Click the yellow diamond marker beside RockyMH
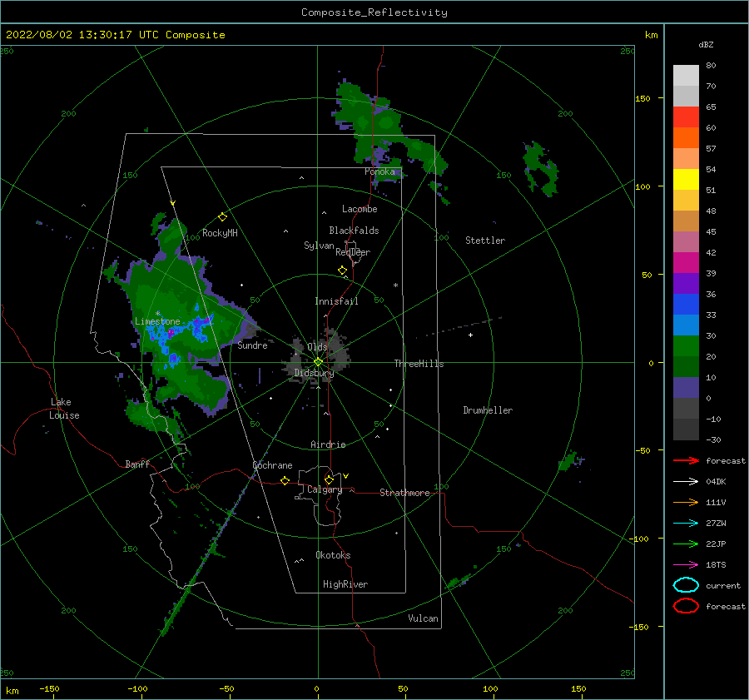 (x=222, y=217)
